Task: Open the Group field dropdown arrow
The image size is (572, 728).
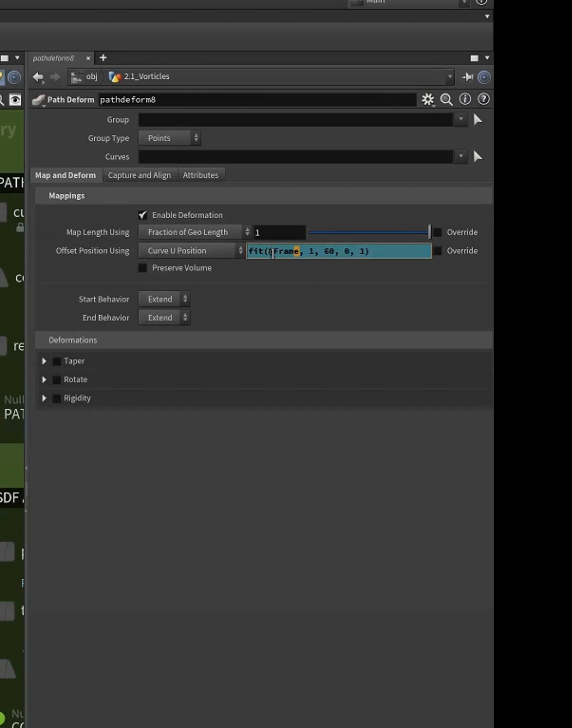Action: point(461,120)
